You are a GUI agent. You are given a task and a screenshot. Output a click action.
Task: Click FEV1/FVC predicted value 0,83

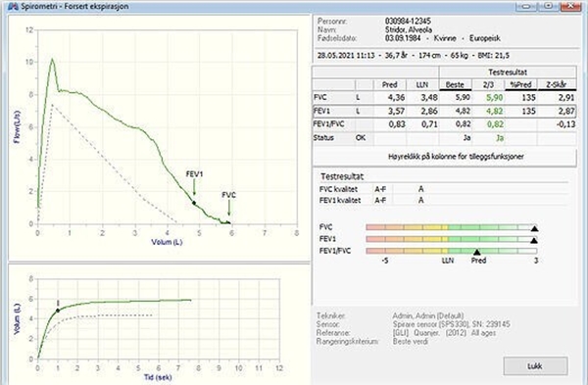tap(396, 124)
